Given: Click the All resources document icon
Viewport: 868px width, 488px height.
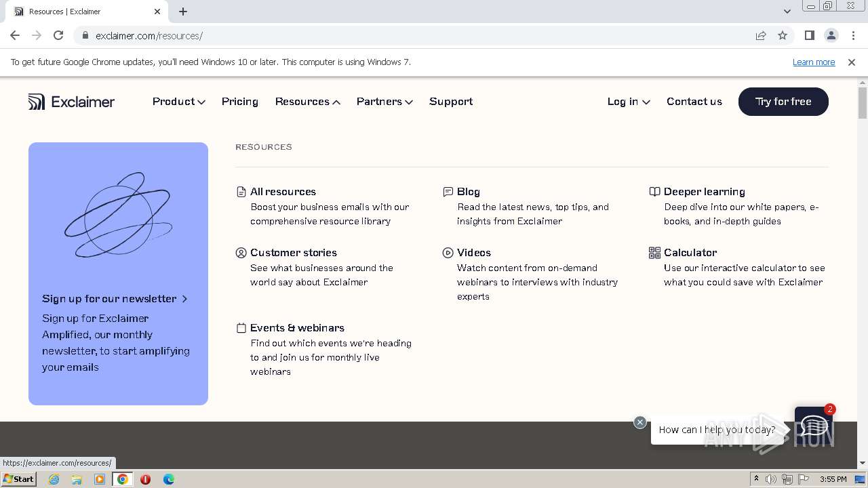Looking at the screenshot, I should (x=241, y=192).
